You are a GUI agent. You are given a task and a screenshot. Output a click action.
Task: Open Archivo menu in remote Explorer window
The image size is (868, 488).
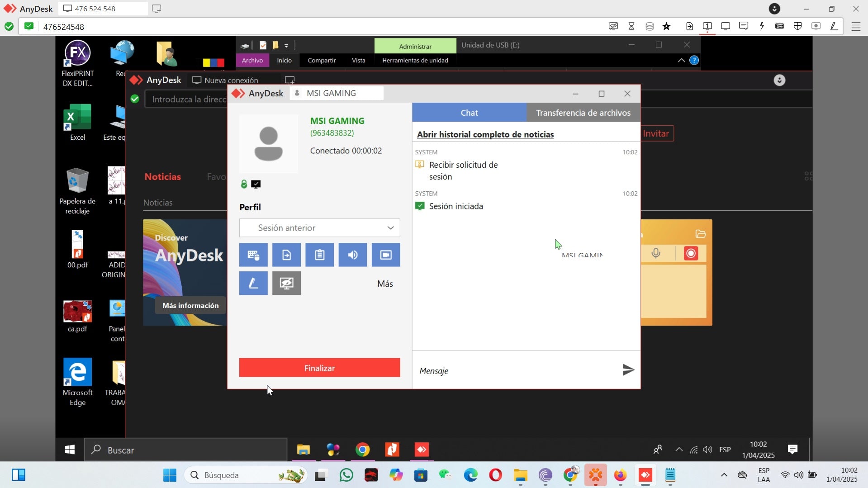pos(252,60)
